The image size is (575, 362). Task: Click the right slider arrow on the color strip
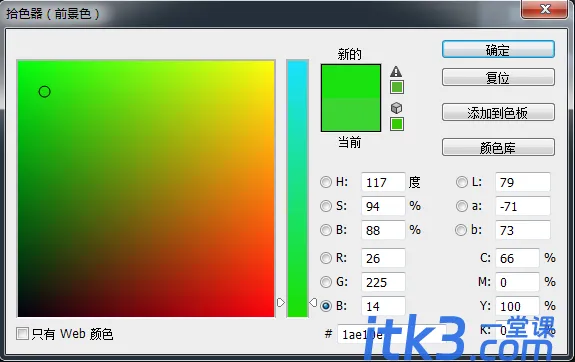[313, 303]
